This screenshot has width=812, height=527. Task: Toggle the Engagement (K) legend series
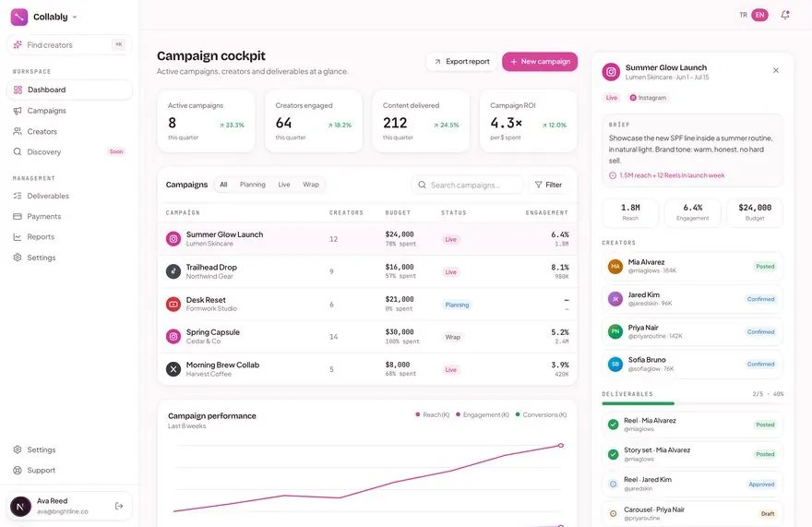[x=482, y=415]
